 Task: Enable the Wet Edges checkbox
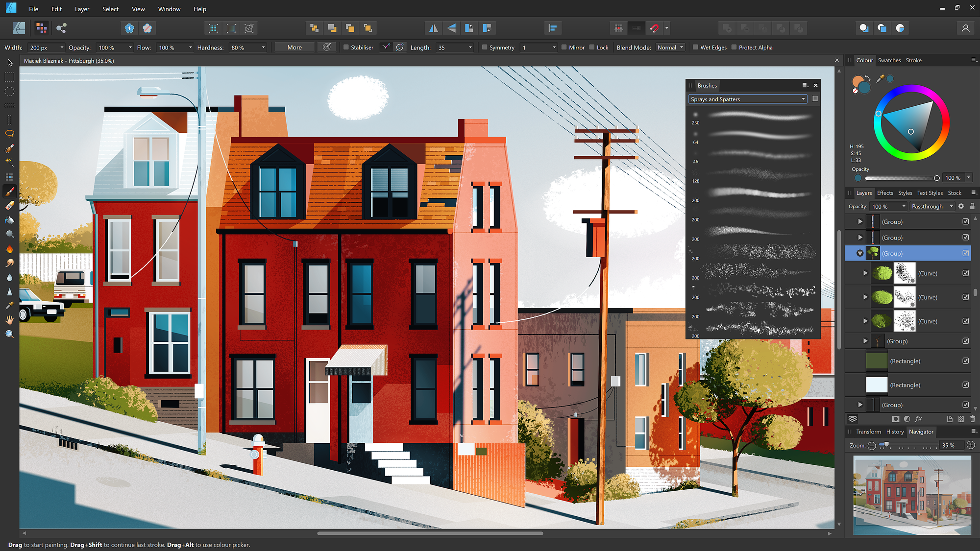[x=695, y=48]
